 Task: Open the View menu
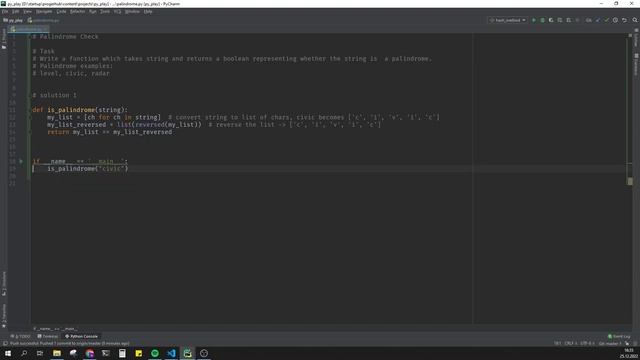[27, 12]
